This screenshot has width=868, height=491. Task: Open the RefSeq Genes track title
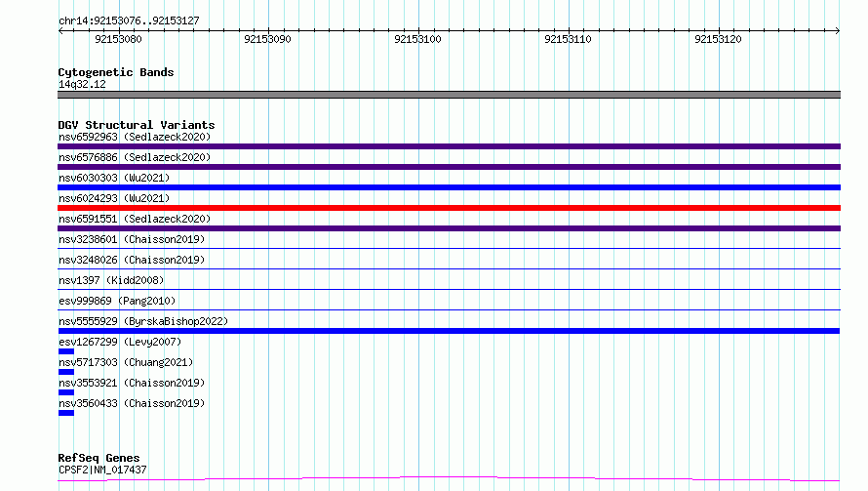point(99,458)
